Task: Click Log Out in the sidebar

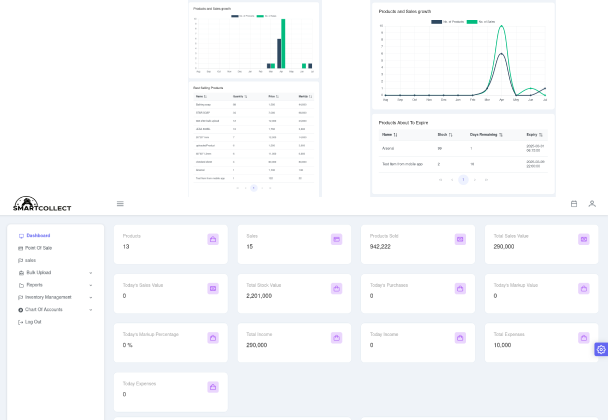Action: pyautogui.click(x=33, y=322)
